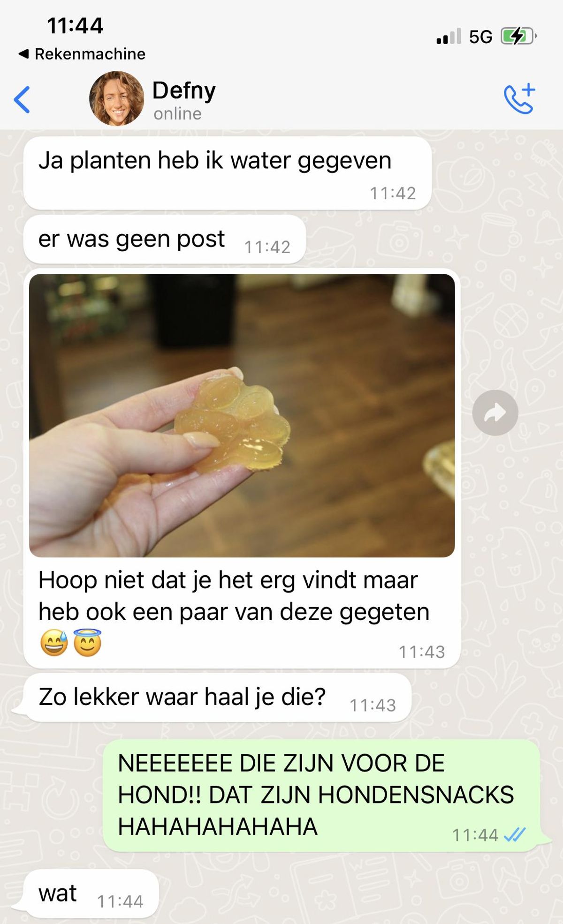Tap the forward arrow beside the photo

495,413
